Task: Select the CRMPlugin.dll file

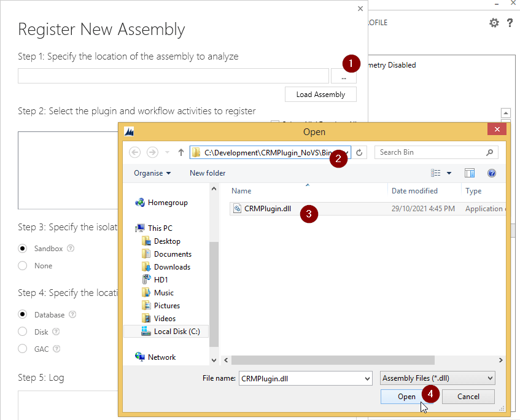Action: (x=267, y=209)
